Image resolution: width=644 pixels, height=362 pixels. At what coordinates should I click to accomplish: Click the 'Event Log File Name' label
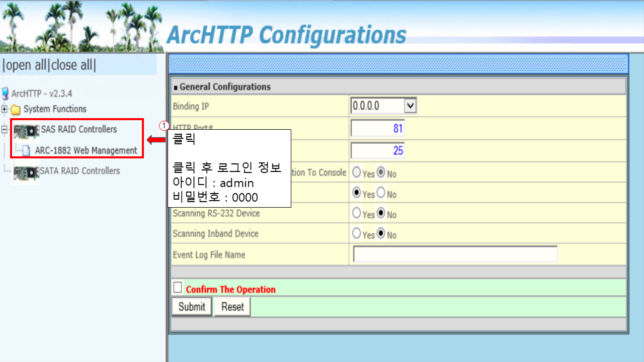(209, 255)
